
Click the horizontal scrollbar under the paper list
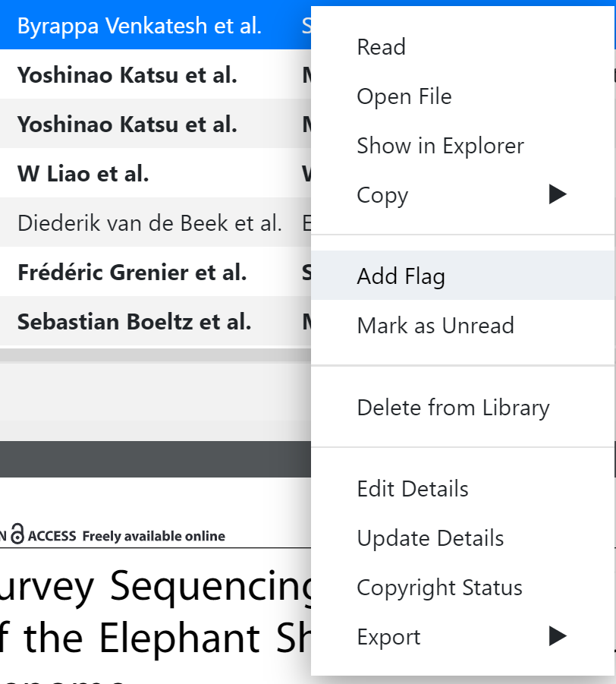pos(152,355)
